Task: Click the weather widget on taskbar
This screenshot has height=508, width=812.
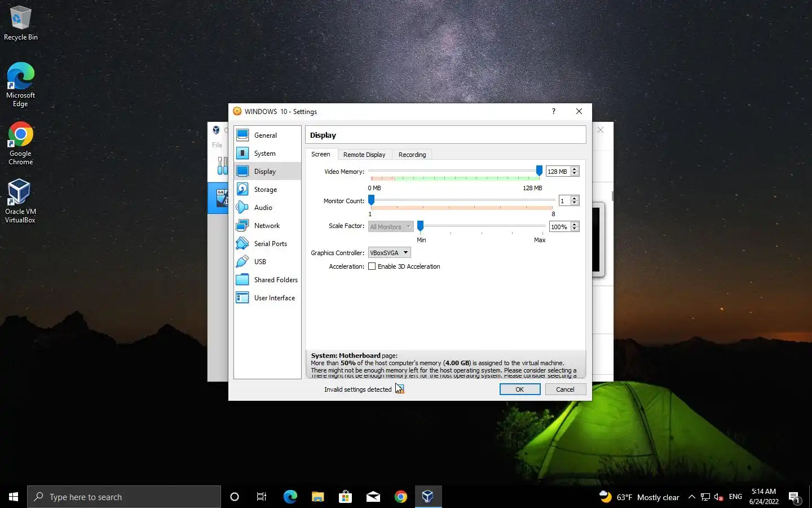Action: point(639,497)
